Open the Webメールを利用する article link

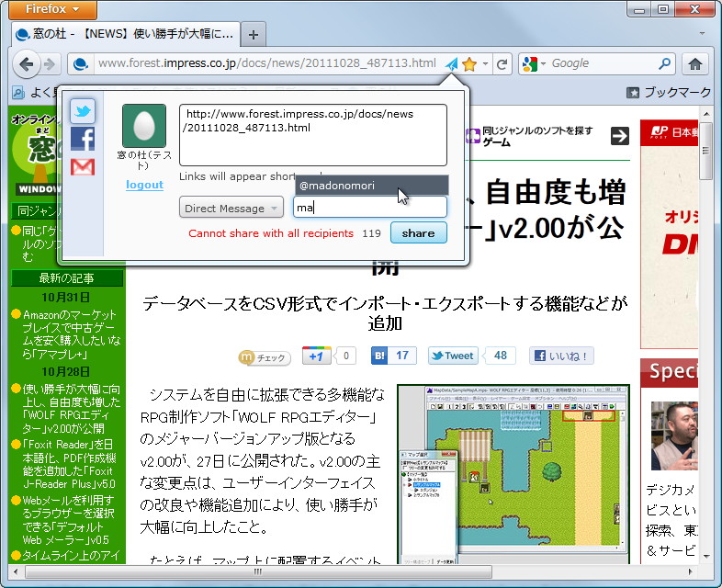67,520
